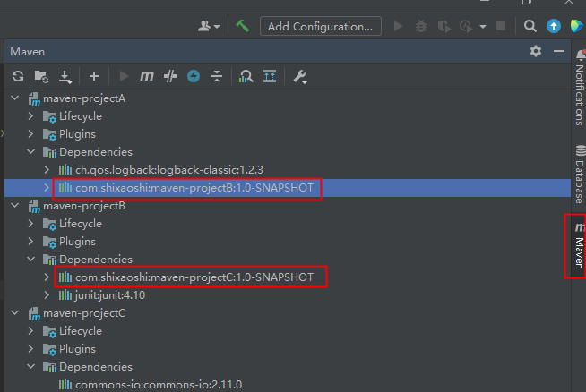This screenshot has height=392, width=586.
Task: Open Execute Maven Goal (m) icon
Action: tap(147, 76)
